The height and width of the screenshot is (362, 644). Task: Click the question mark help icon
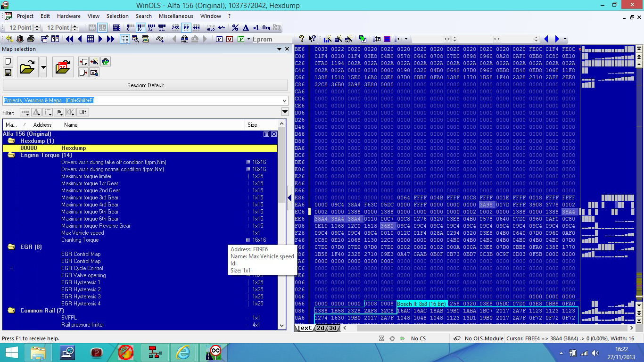point(301,39)
